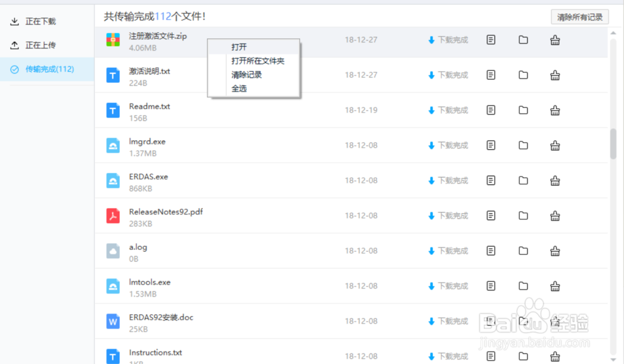Click size 1.37MB under lmgrd.exe

pyautogui.click(x=142, y=153)
